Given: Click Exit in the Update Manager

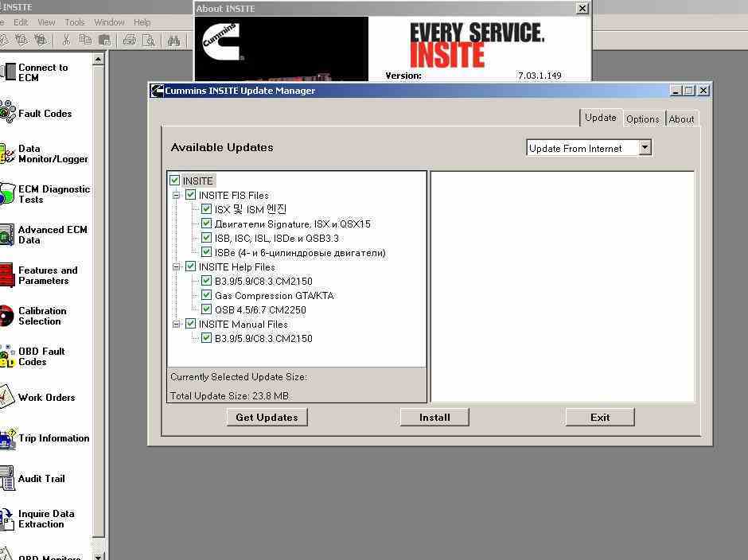Looking at the screenshot, I should pos(599,417).
